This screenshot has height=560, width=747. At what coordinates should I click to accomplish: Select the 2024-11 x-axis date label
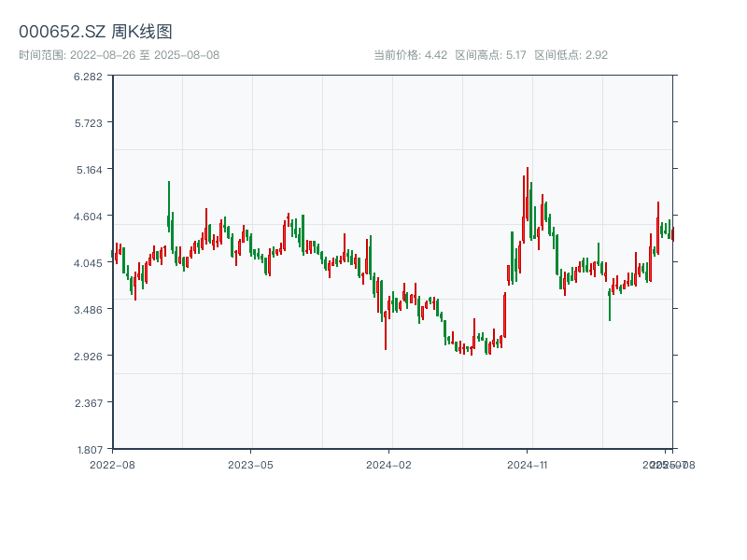[x=527, y=464]
